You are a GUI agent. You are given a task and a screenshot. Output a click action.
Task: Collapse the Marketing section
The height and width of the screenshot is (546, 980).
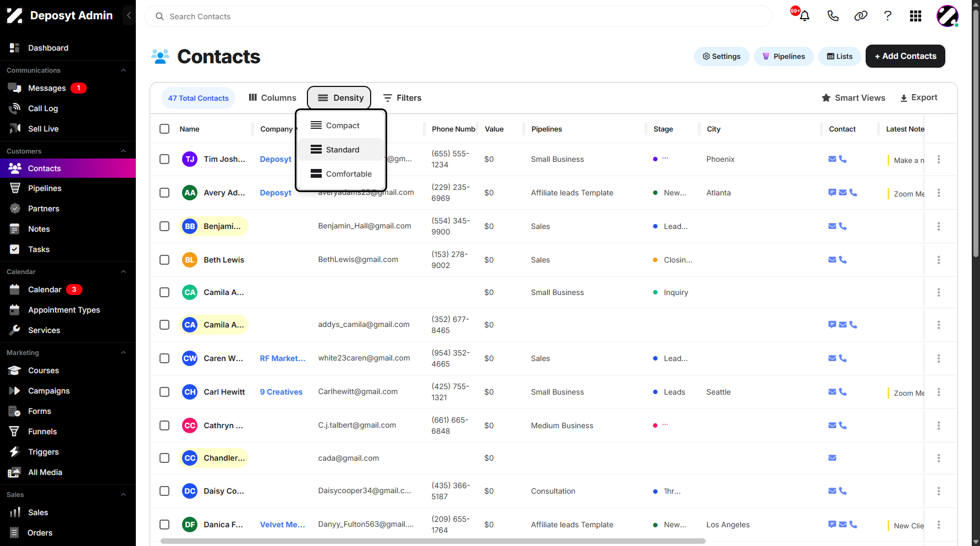tap(123, 353)
